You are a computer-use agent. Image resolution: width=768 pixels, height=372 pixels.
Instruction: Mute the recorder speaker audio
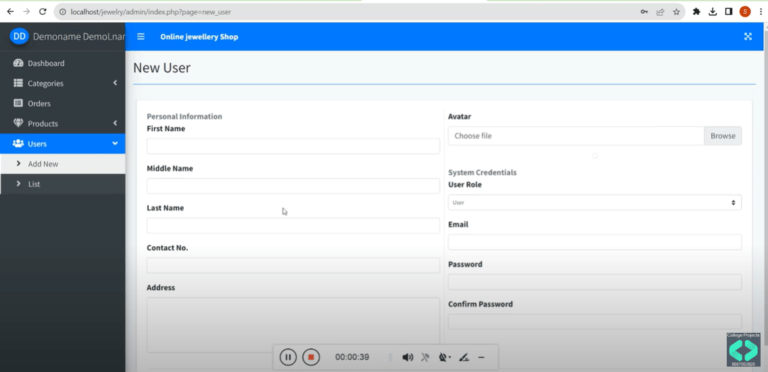pos(408,357)
